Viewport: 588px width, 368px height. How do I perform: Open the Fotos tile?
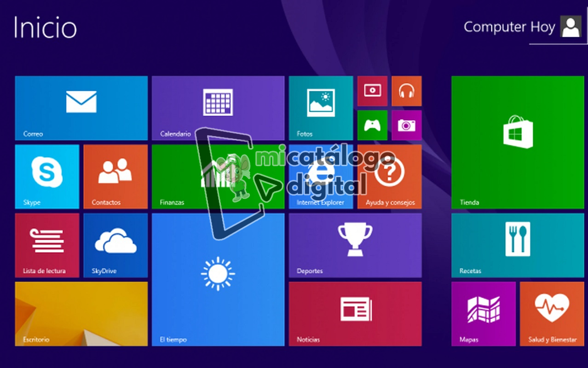(321, 108)
